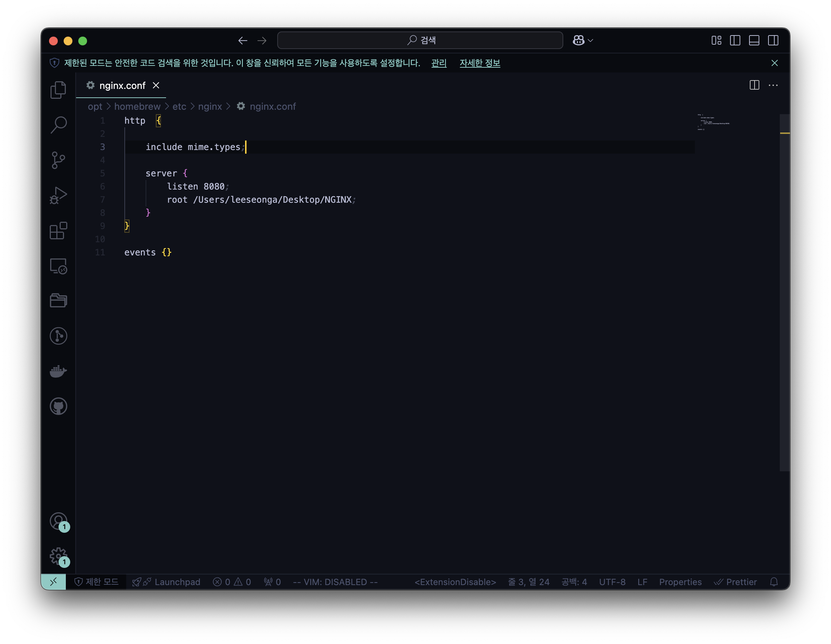This screenshot has width=831, height=644.
Task: Toggle the bottom panel visibility
Action: 754,40
